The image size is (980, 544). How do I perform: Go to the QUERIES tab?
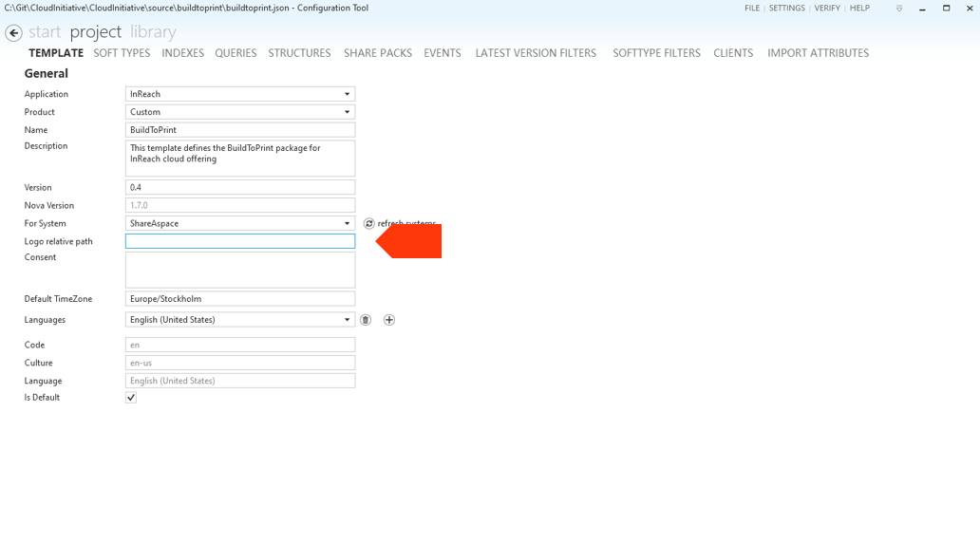[x=236, y=53]
